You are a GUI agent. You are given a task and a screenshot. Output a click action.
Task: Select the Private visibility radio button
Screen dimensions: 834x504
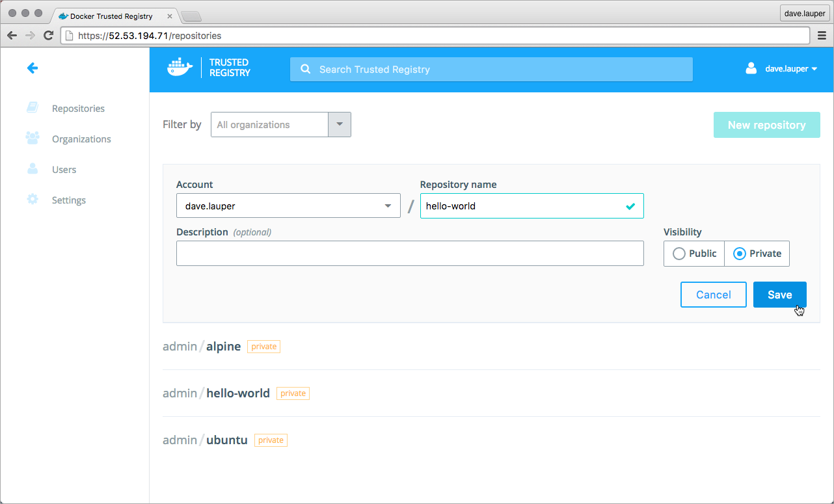pyautogui.click(x=740, y=254)
